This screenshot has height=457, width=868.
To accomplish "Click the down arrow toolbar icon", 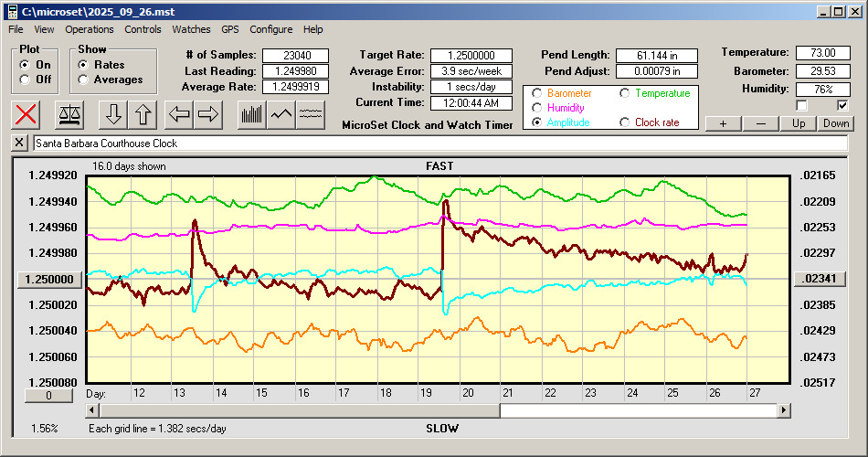I will (x=113, y=114).
